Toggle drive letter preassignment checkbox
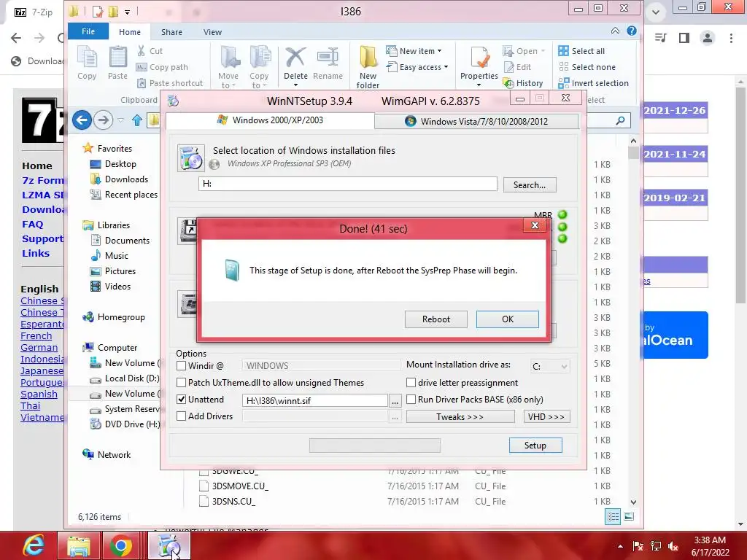Image resolution: width=747 pixels, height=560 pixels. coord(411,382)
